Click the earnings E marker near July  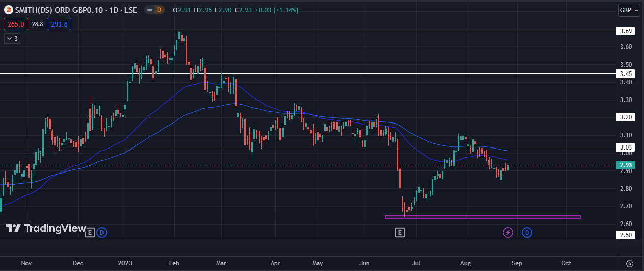(x=400, y=233)
